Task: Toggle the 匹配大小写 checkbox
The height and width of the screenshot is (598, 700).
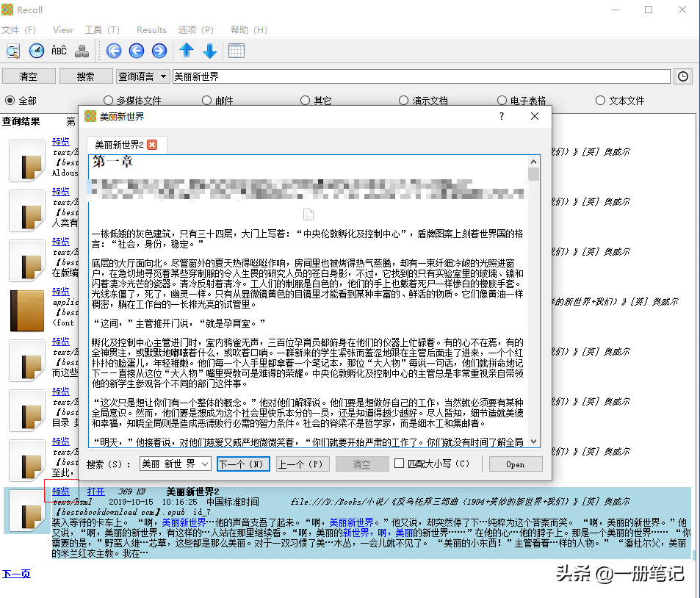Action: (399, 464)
